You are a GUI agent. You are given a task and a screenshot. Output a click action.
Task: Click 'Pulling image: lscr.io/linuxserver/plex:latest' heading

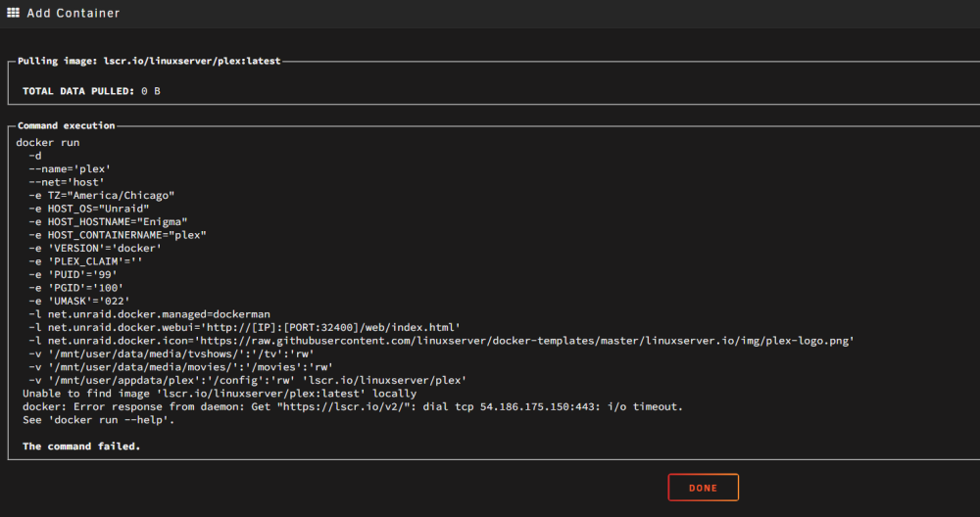point(149,61)
